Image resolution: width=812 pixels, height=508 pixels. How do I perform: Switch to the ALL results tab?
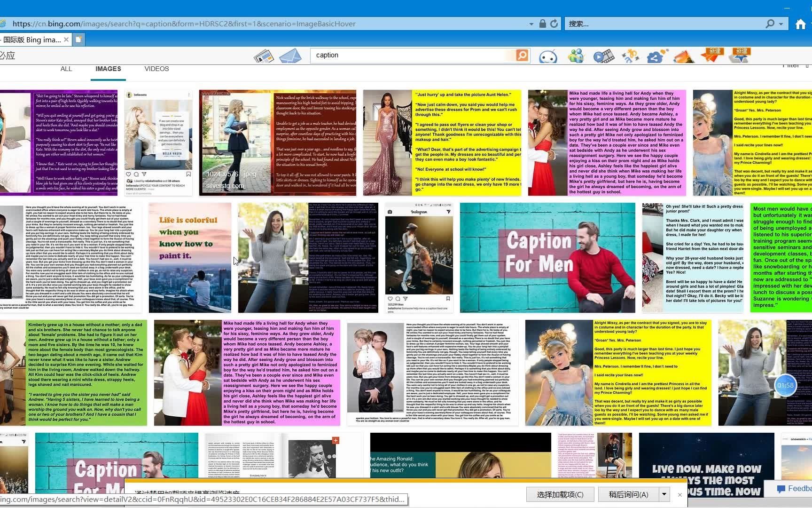tap(66, 69)
